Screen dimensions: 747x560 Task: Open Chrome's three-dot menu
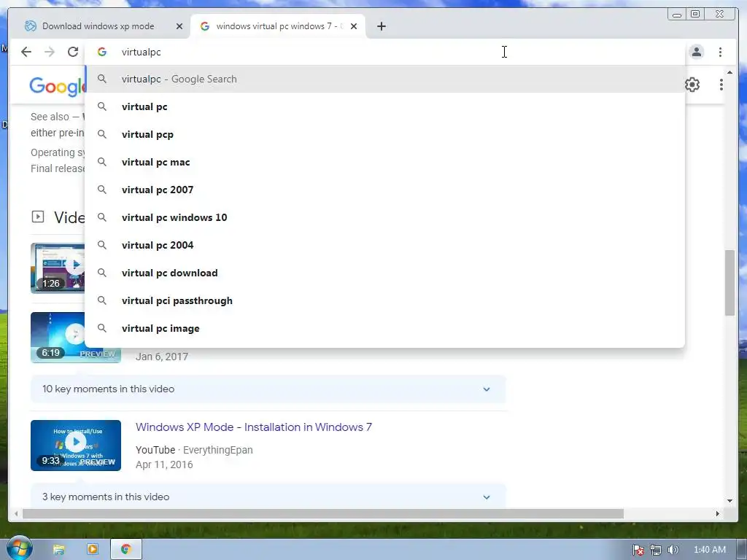click(720, 52)
